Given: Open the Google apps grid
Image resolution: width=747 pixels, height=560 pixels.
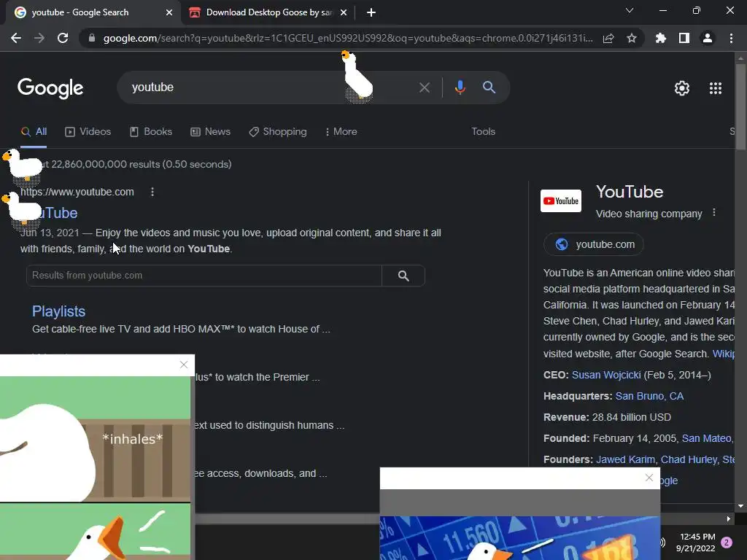Looking at the screenshot, I should [x=715, y=88].
